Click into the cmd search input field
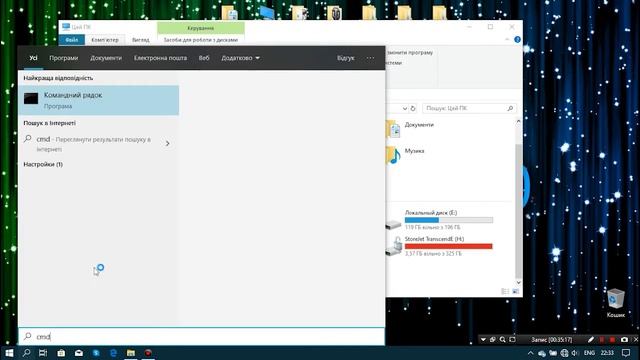The width and height of the screenshot is (640, 360). [x=201, y=336]
